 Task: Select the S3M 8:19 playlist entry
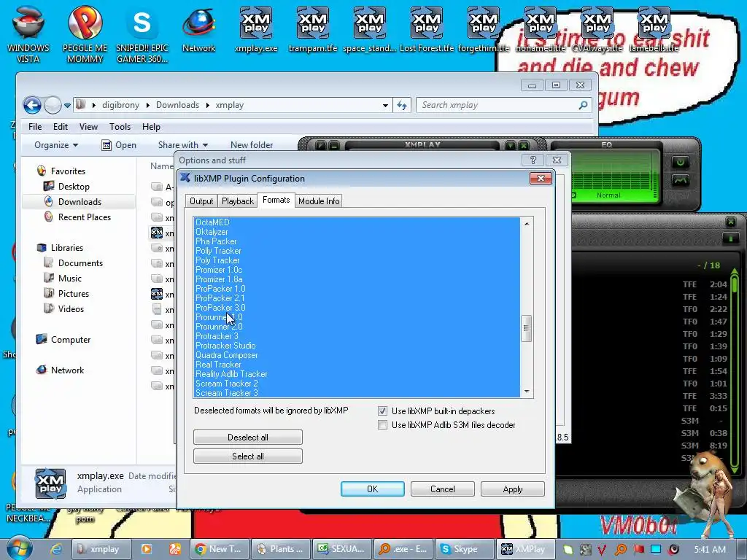click(x=704, y=446)
